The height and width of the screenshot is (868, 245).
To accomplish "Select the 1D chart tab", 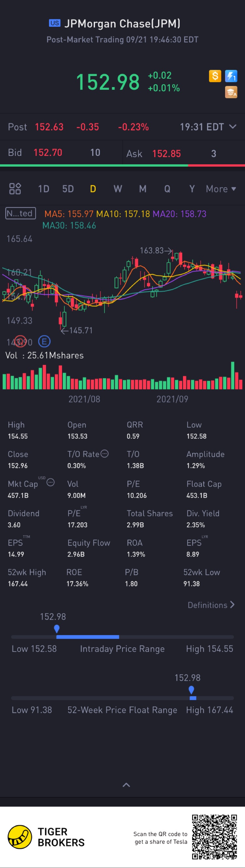I will (43, 189).
